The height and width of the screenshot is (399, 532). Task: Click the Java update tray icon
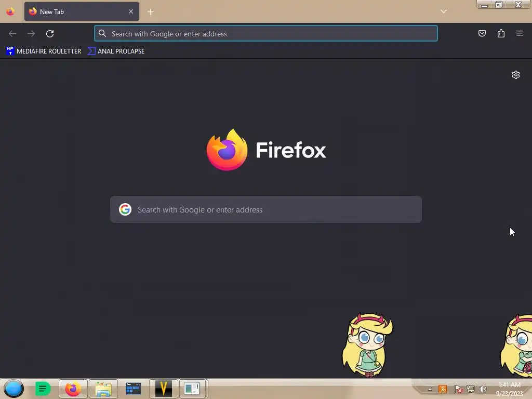pyautogui.click(x=443, y=389)
